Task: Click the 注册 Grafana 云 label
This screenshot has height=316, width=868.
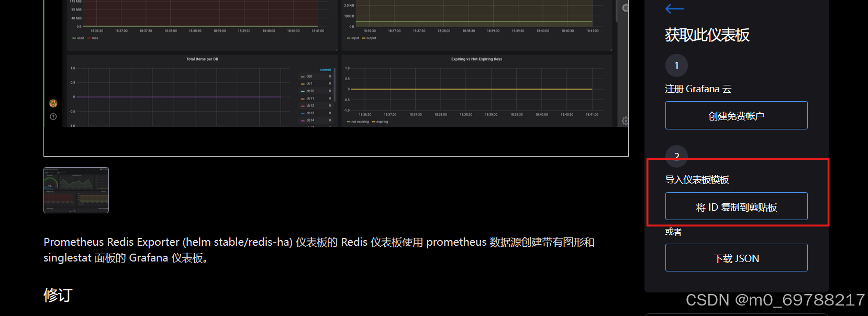Action: pyautogui.click(x=698, y=89)
